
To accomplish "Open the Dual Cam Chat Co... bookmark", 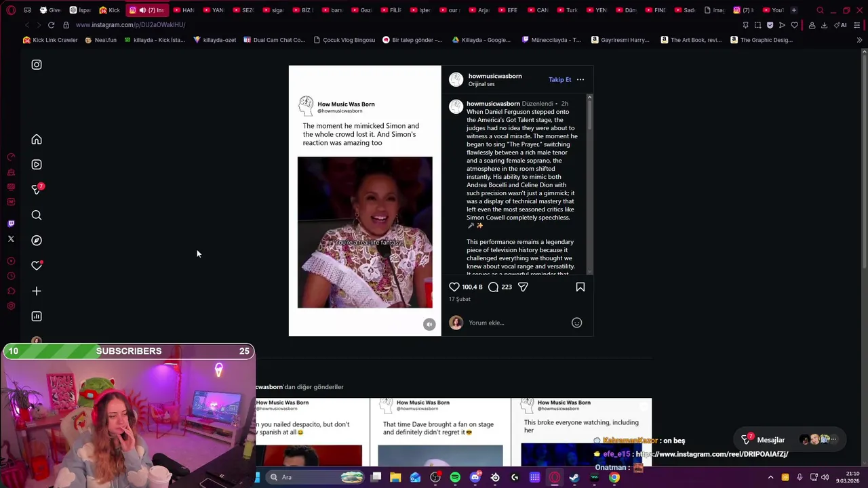I will tap(274, 40).
